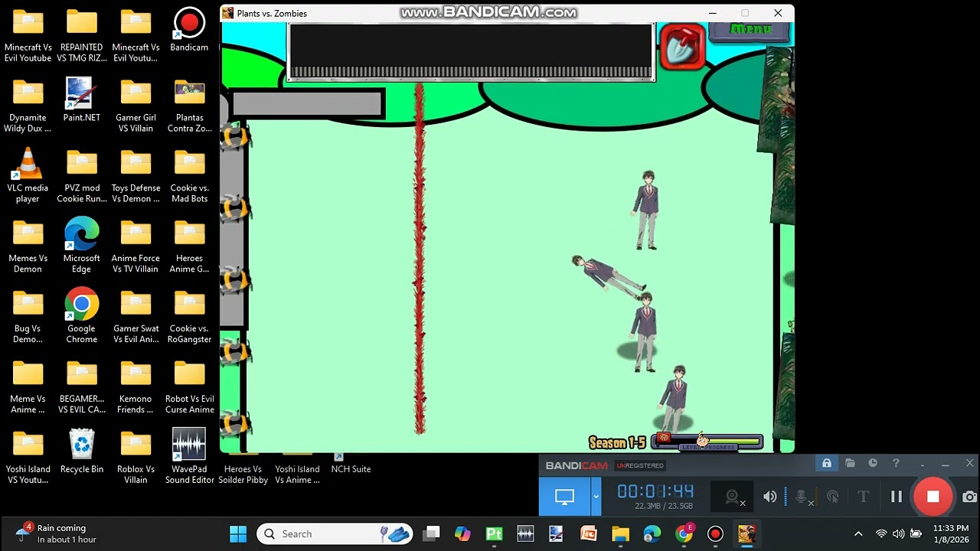
Task: Select the Roblox Vs Villain folder
Action: pos(136,458)
